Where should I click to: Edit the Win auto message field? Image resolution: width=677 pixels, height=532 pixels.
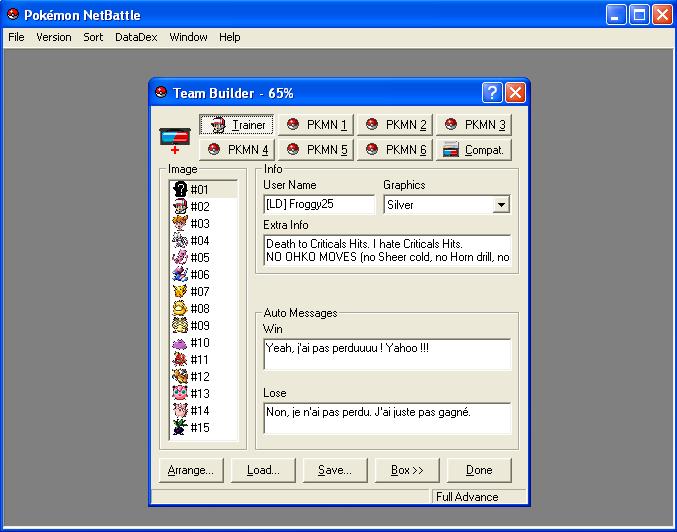387,354
